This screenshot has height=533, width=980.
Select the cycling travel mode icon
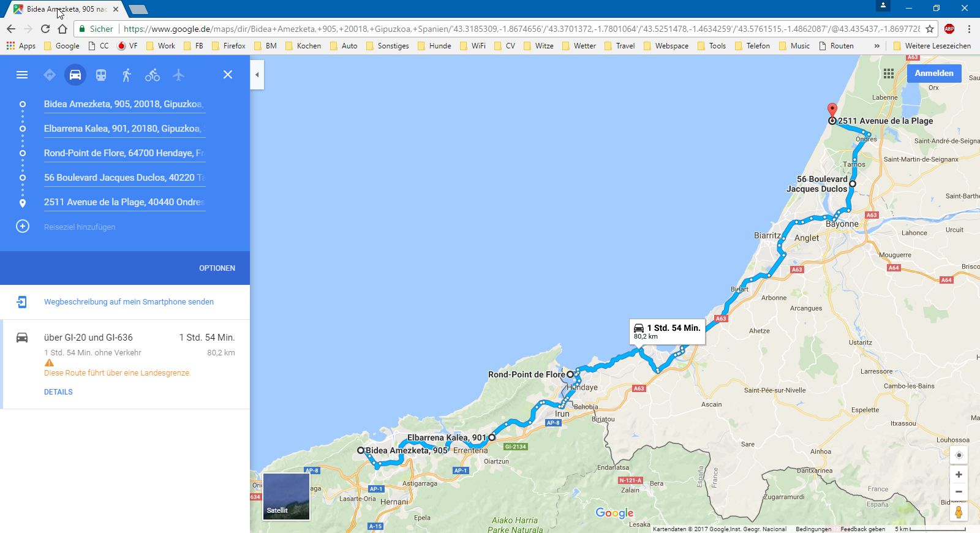pyautogui.click(x=153, y=75)
